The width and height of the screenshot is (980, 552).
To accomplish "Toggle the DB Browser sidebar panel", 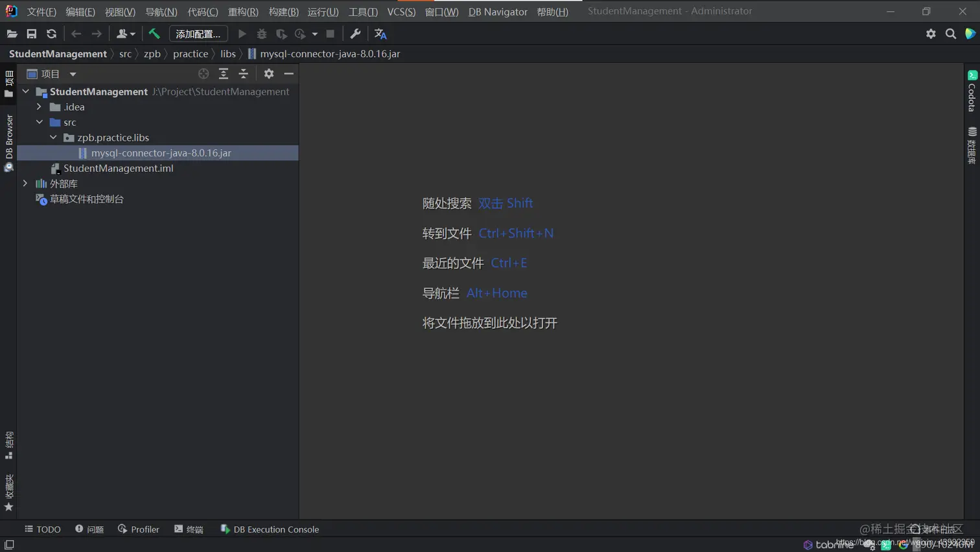I will 8,136.
